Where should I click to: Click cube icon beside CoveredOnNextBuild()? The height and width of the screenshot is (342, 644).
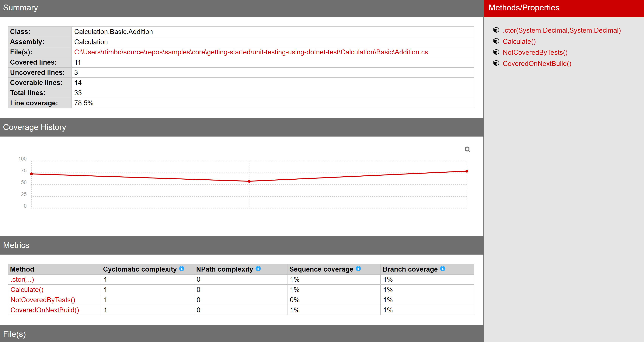click(x=496, y=63)
